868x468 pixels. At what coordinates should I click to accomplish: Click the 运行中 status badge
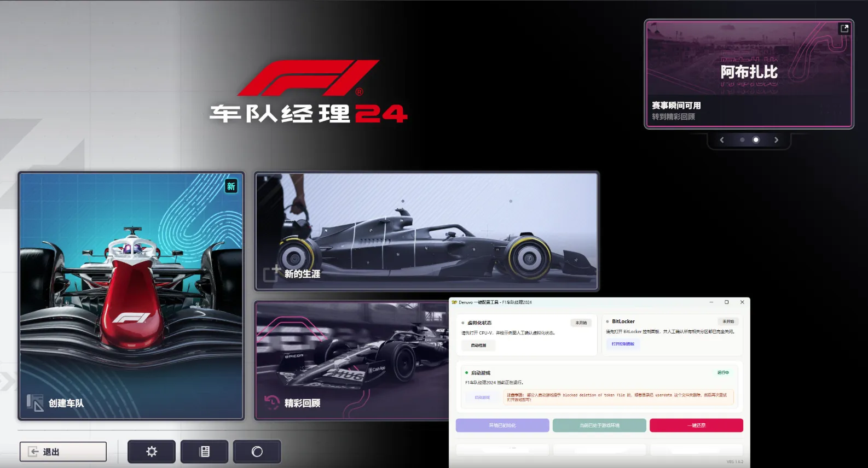click(x=723, y=372)
